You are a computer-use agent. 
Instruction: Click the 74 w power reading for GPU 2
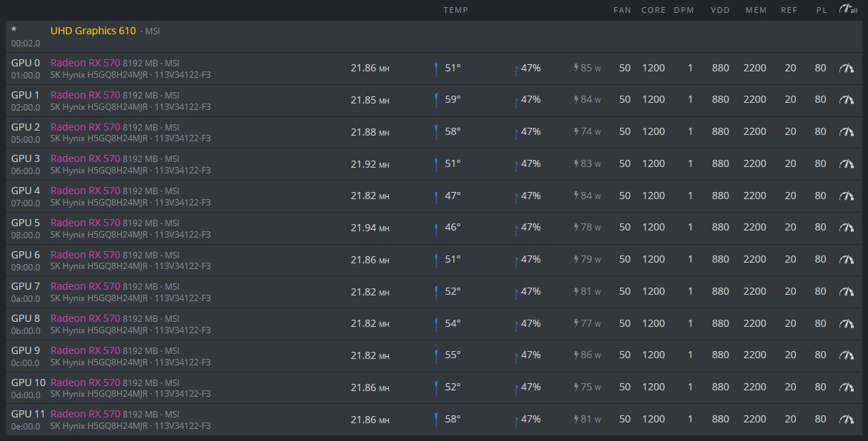590,132
